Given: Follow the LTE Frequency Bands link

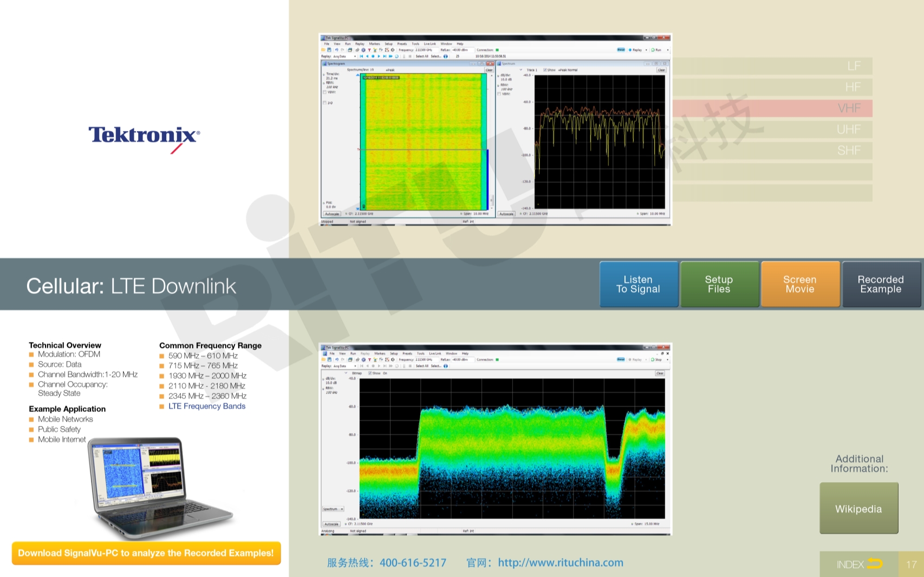Looking at the screenshot, I should [x=206, y=406].
